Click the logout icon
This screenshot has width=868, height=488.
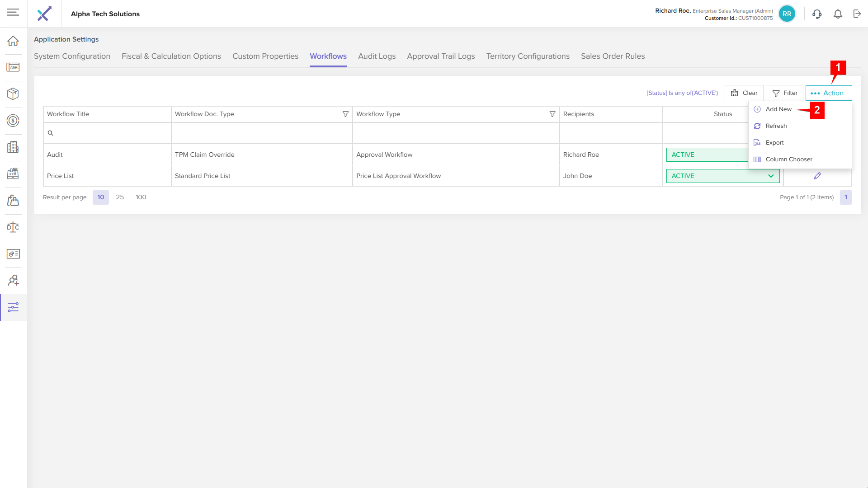click(x=857, y=14)
